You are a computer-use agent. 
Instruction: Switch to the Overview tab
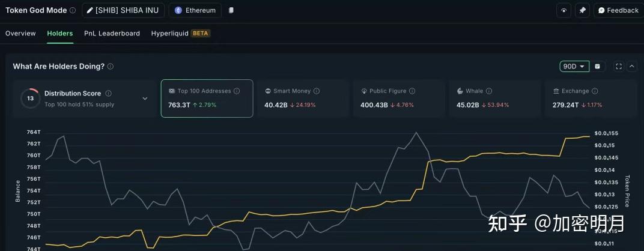point(20,34)
